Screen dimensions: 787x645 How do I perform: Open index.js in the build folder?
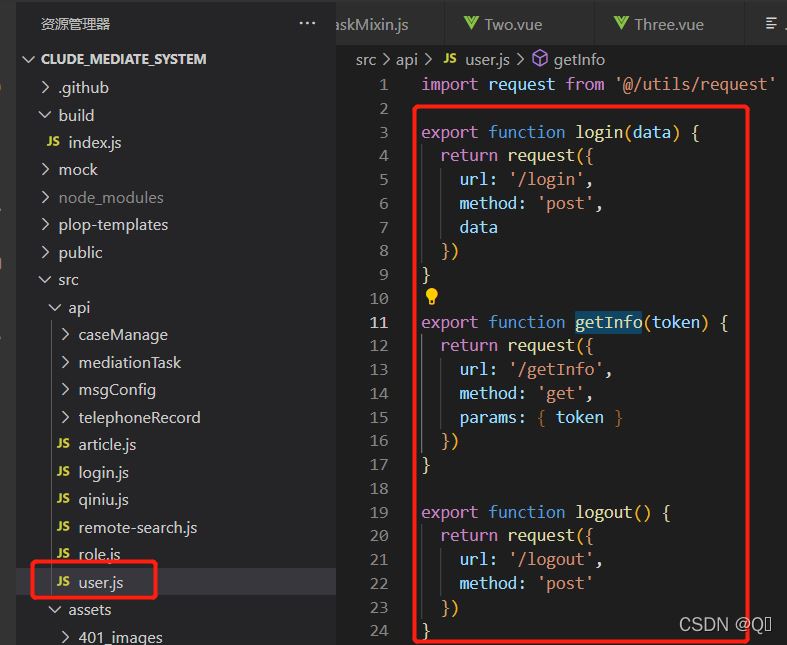coord(95,143)
